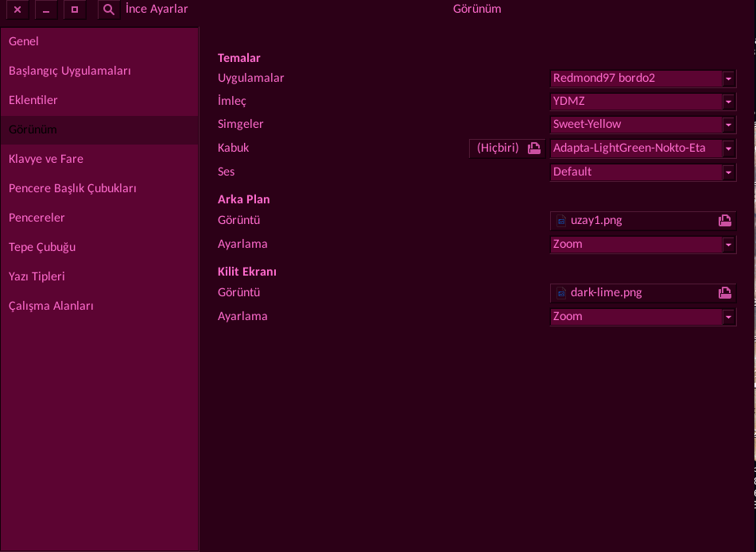Minimize the İnce Ayarlar window
756x552 pixels.
46,10
